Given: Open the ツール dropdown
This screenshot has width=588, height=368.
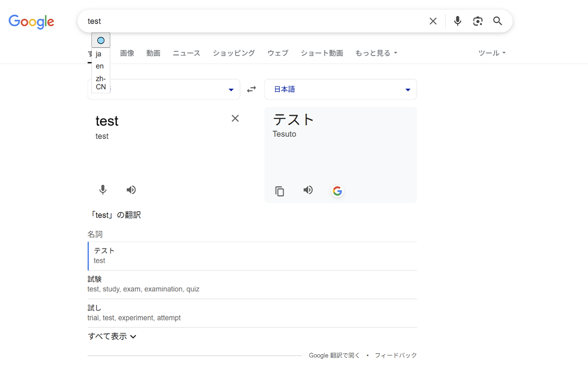Looking at the screenshot, I should point(492,53).
